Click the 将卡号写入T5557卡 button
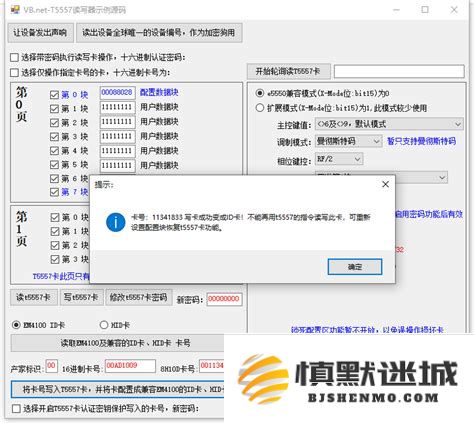 tap(117, 389)
